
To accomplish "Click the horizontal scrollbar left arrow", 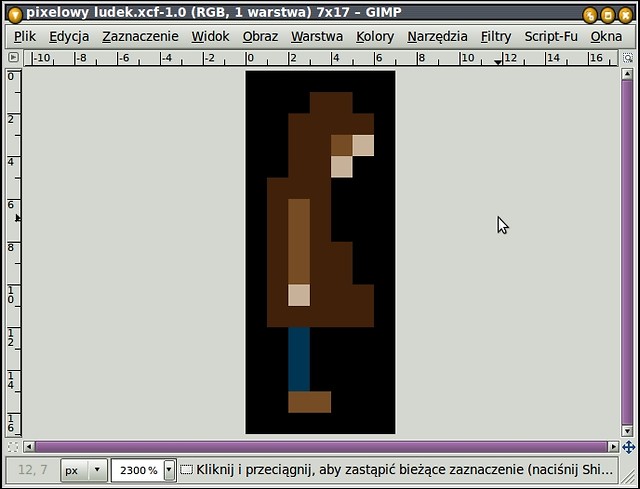I will [29, 447].
